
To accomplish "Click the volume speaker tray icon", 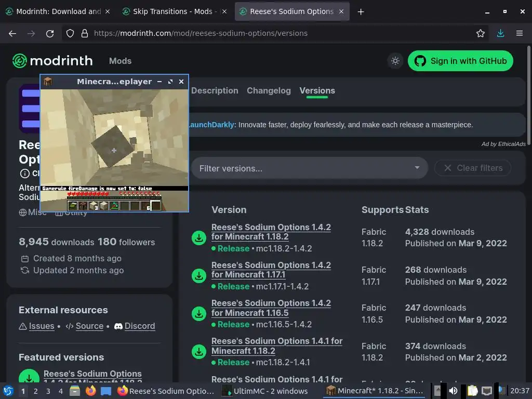I will pyautogui.click(x=453, y=391).
